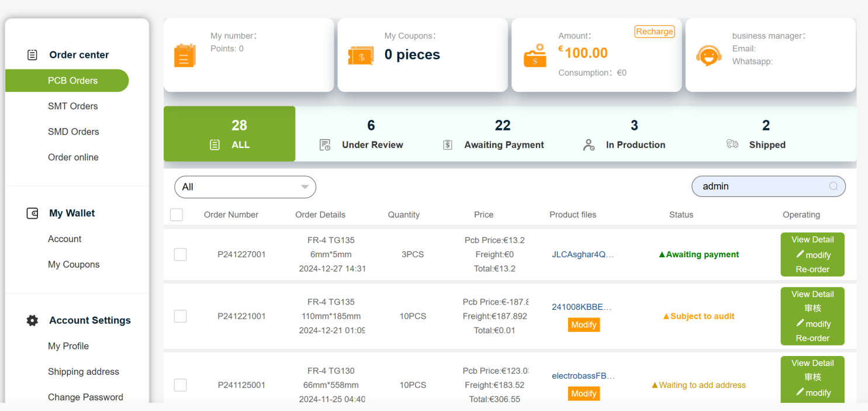Click the Order center clipboard icon

coord(33,55)
